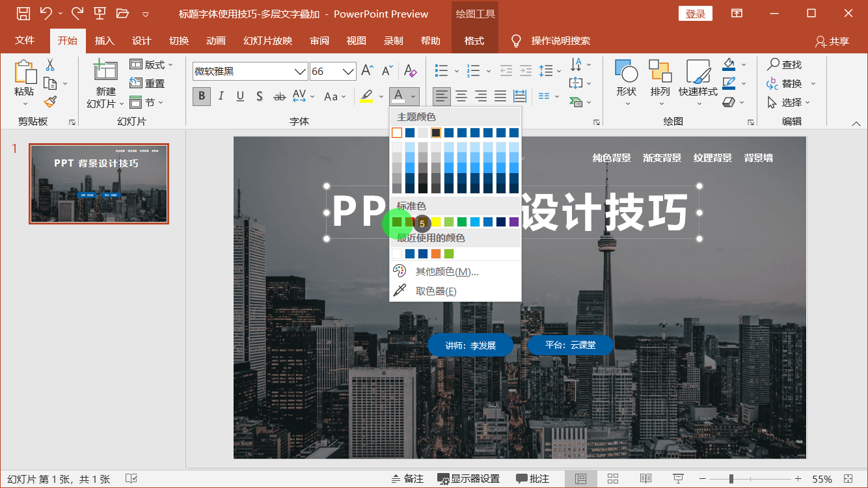This screenshot has height=488, width=868.
Task: Choose 其他颜色(M)... more colors option
Action: click(x=455, y=271)
